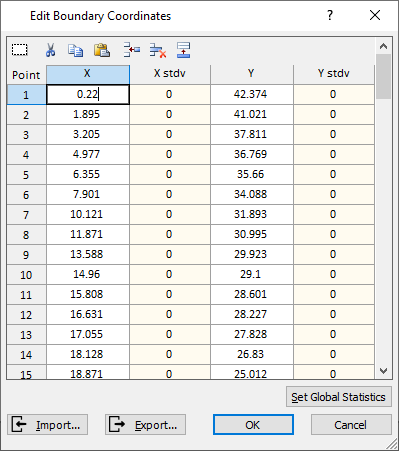The width and height of the screenshot is (399, 451).
Task: Close the Edit Boundary Coordinates dialog
Action: click(x=375, y=15)
